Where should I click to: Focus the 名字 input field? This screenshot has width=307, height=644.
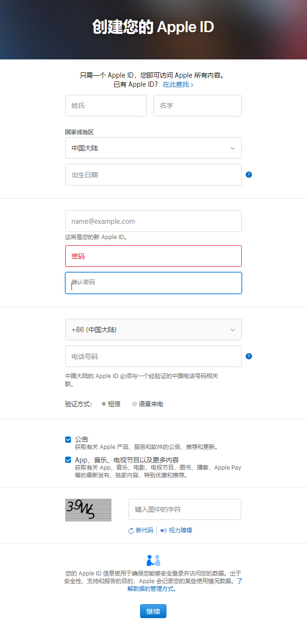198,105
